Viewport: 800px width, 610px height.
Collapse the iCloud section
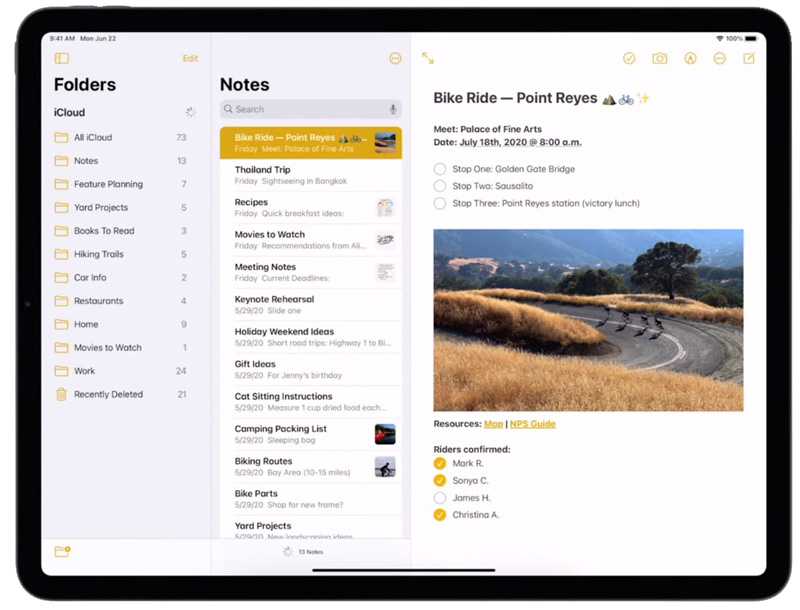pos(190,112)
